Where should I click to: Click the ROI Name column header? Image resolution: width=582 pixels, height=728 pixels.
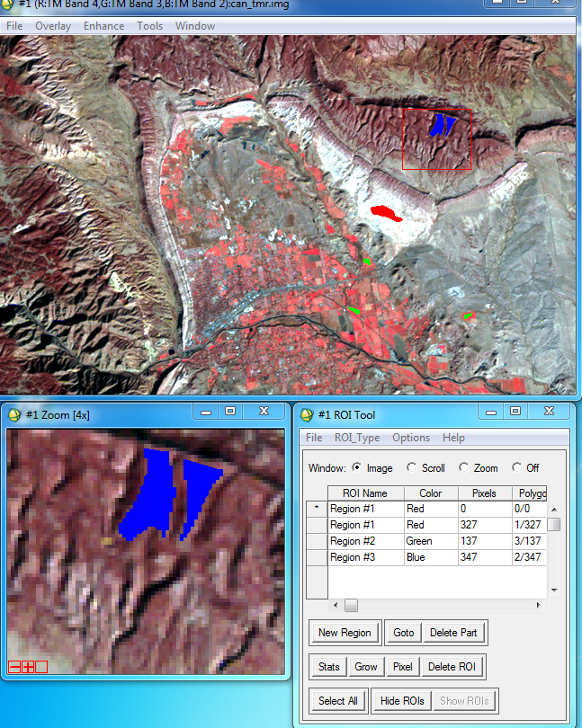[x=366, y=493]
